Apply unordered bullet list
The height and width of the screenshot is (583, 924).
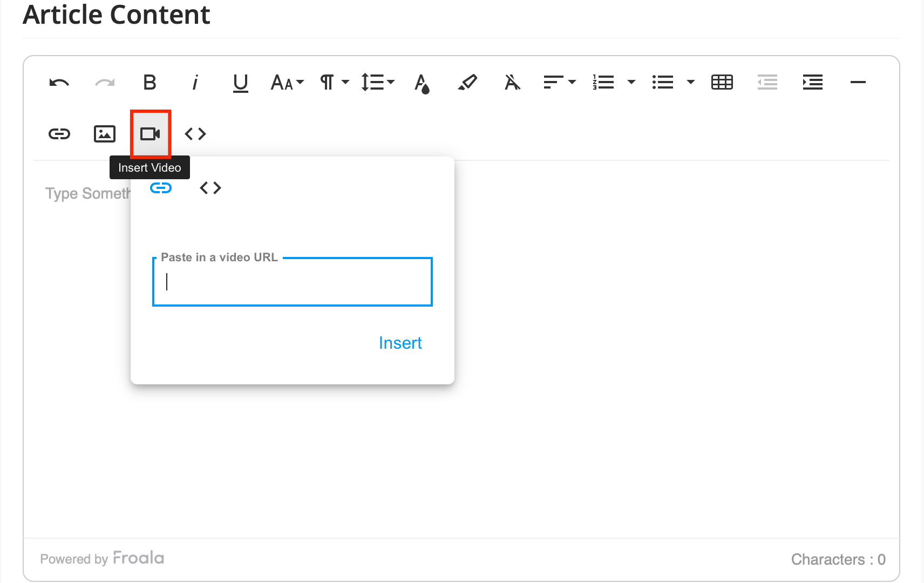[x=663, y=83]
